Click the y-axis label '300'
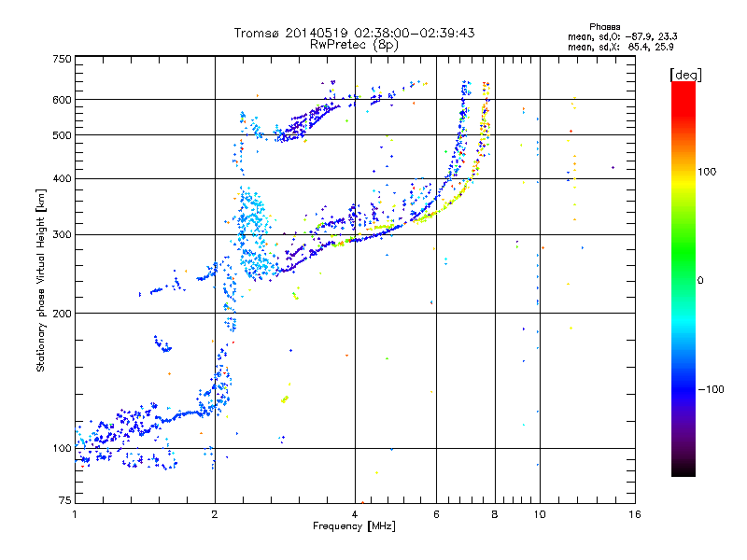Screen dimensions: 747x560 coord(62,235)
